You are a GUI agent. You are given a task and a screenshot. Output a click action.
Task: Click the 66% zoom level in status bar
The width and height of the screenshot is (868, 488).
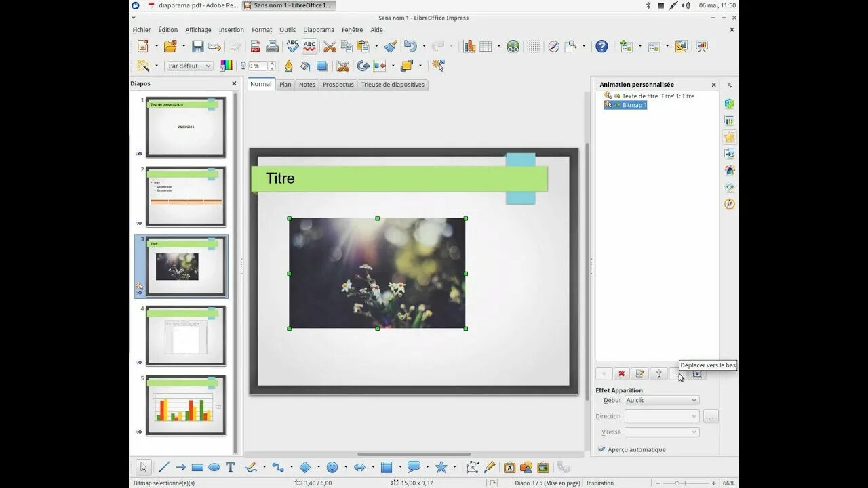(728, 483)
